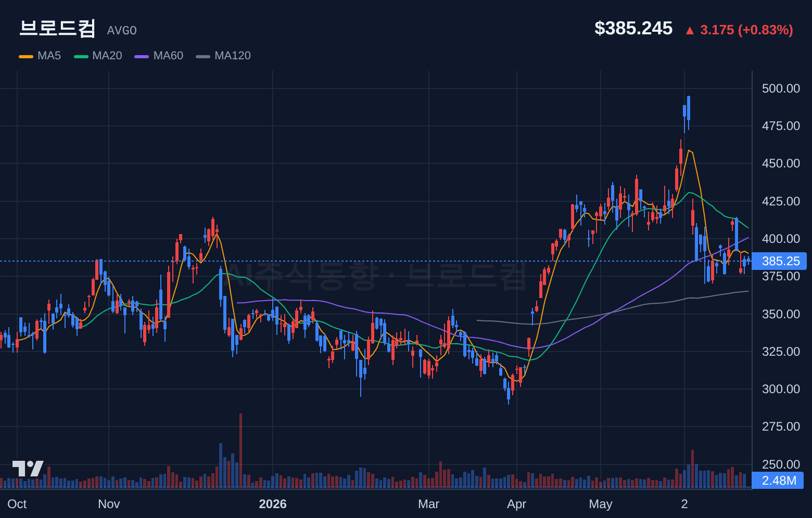Screen dimensions: 812x518
Task: Click the orange MA5 color swatch
Action: [x=26, y=56]
